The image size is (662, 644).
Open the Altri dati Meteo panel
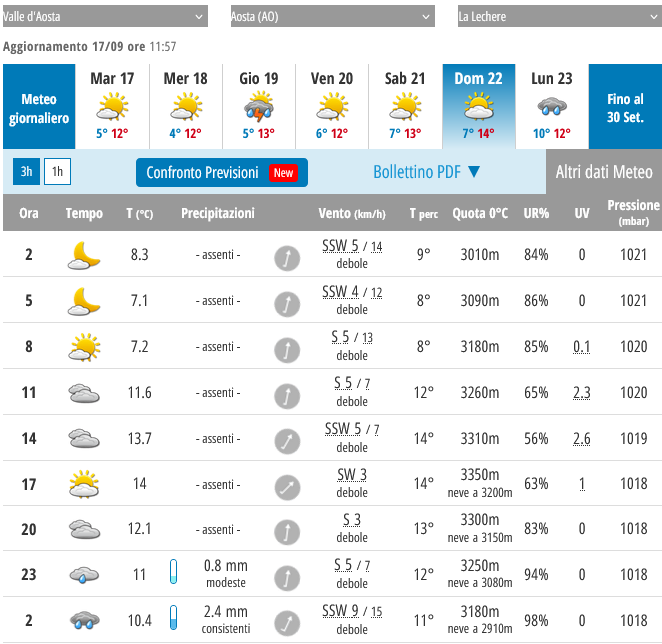coord(604,172)
